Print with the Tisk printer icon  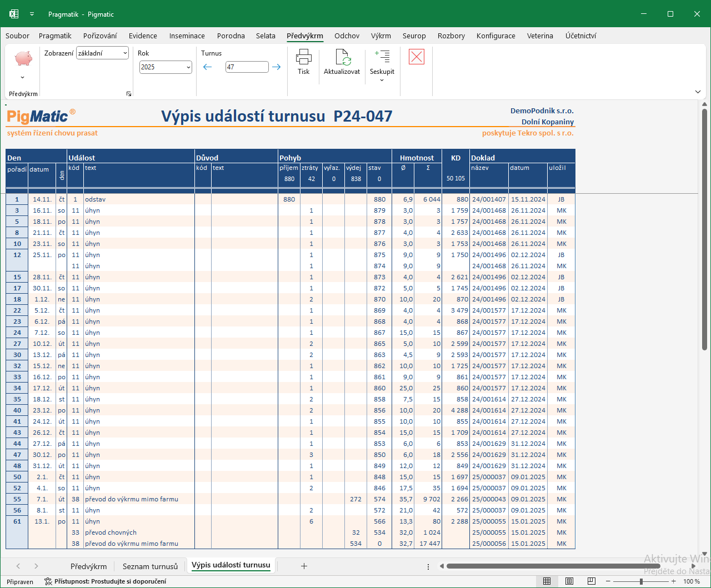tap(303, 57)
